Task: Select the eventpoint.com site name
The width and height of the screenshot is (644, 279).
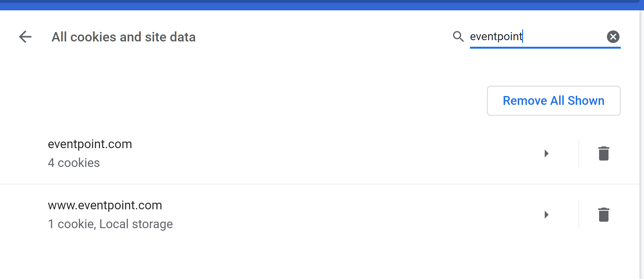Action: coord(90,144)
